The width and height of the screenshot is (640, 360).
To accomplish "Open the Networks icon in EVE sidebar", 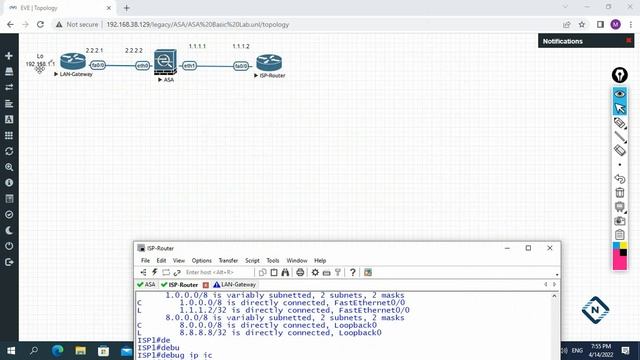I will [x=9, y=87].
